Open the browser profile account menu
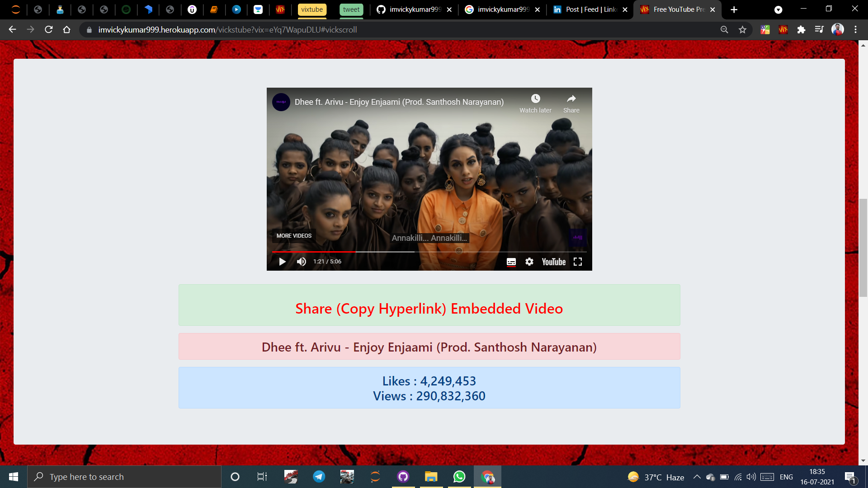This screenshot has height=488, width=868. point(838,29)
